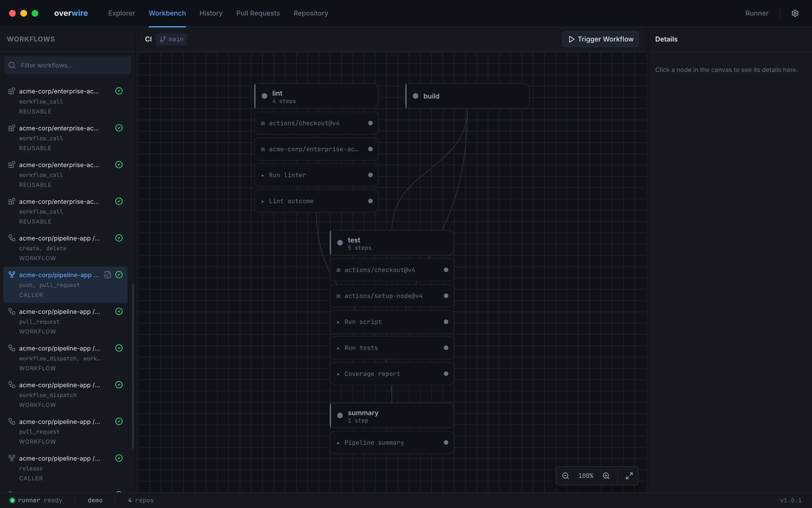
Task: Click the status dot of the build job
Action: coord(415,96)
